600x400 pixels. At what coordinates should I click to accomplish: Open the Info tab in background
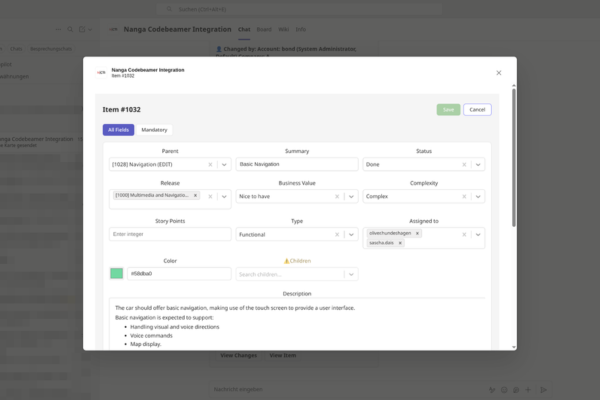pyautogui.click(x=301, y=29)
